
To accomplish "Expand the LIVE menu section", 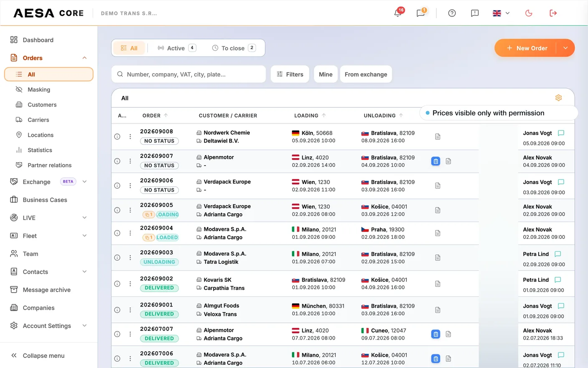I will point(84,217).
